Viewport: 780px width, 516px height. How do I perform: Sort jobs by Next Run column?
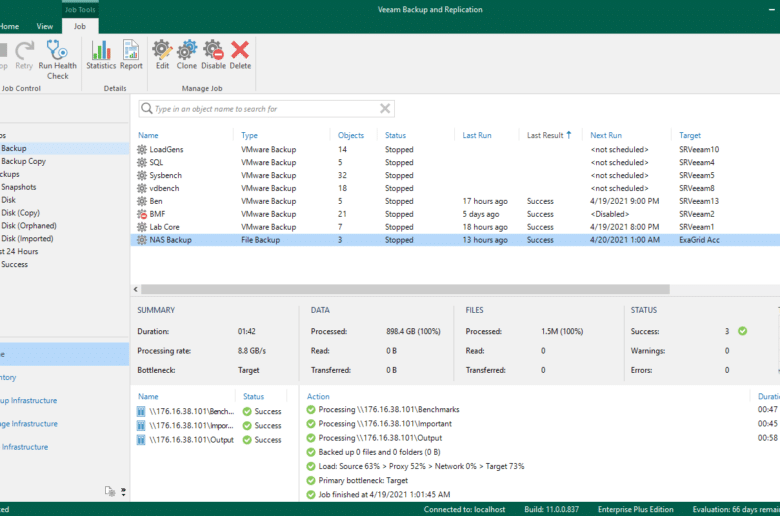tap(606, 135)
